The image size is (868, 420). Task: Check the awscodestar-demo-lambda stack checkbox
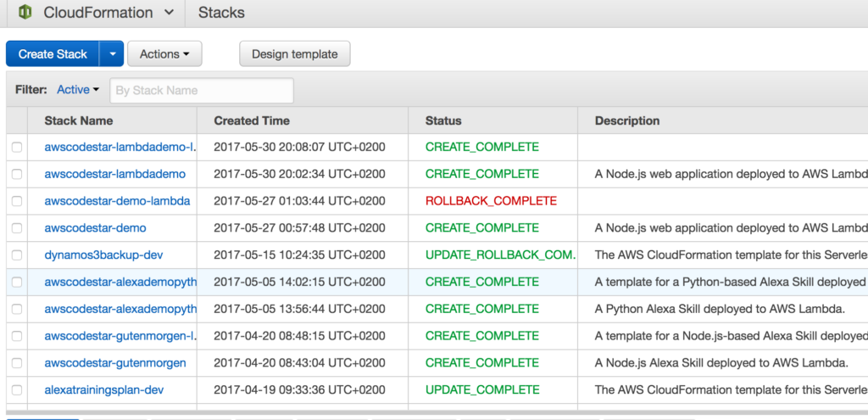click(x=17, y=200)
